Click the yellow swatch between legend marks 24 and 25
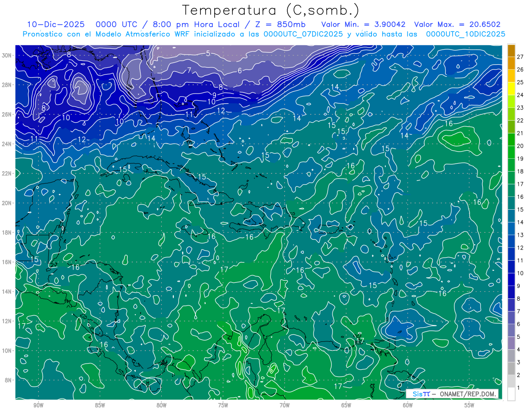 (x=512, y=89)
